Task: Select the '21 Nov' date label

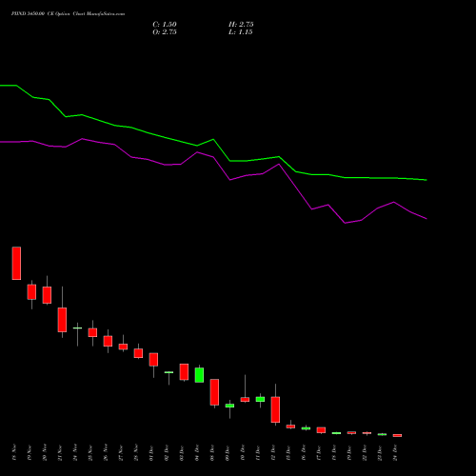Action: 60,452
